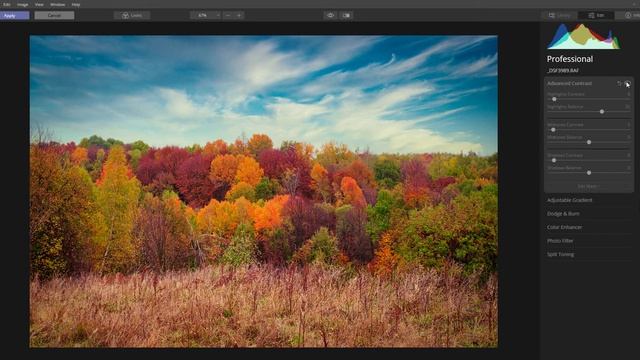640x360 pixels.
Task: Open the View menu
Action: coord(39,4)
